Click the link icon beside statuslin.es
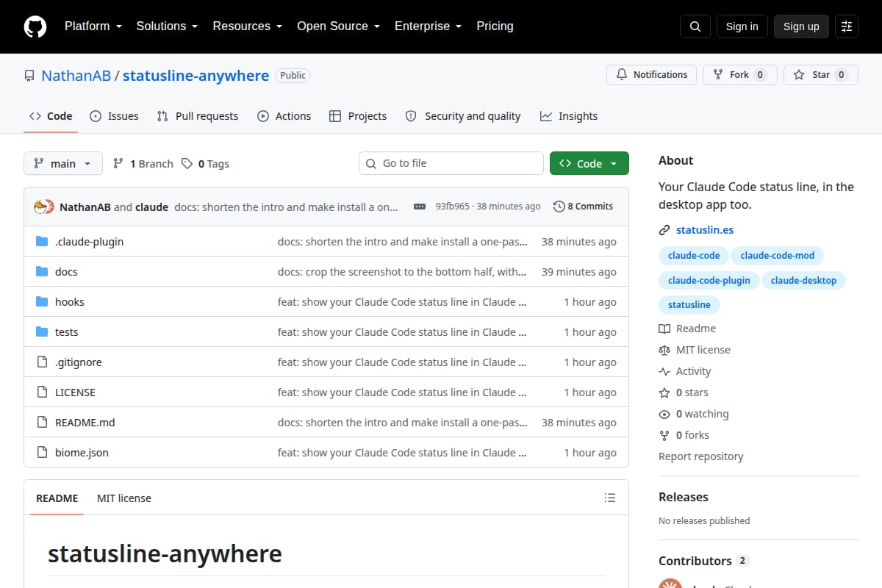This screenshot has height=588, width=882. tap(664, 230)
